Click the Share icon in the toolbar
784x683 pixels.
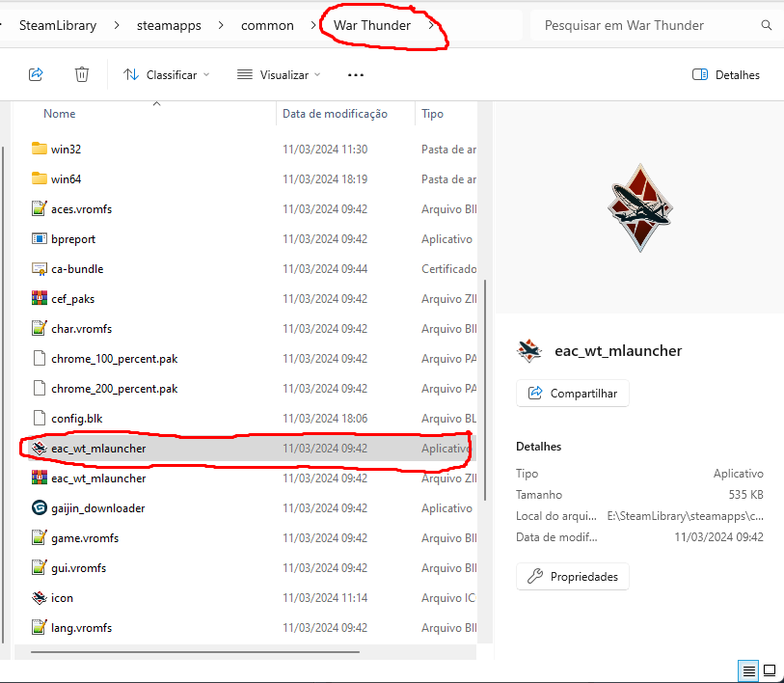[36, 74]
